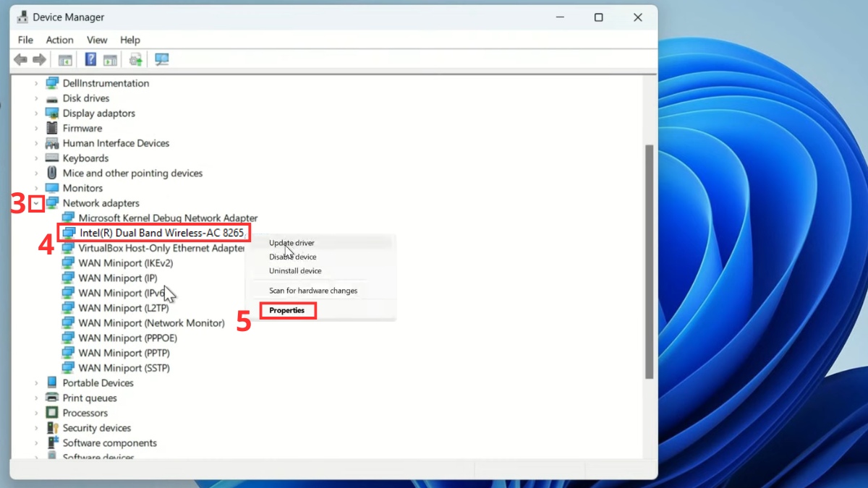Click the DellInstrumentation device icon
The width and height of the screenshot is (868, 488).
52,83
